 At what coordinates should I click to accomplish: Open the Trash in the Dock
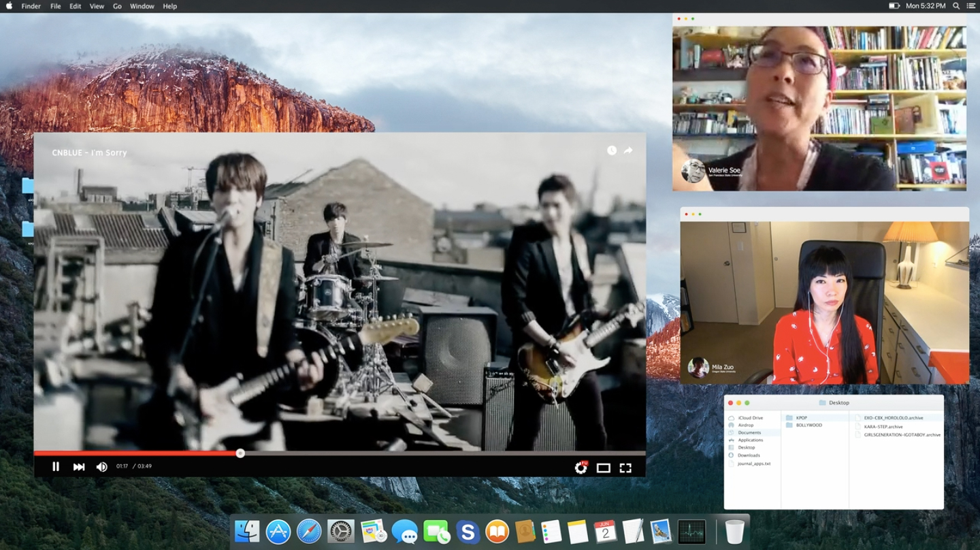pos(734,531)
